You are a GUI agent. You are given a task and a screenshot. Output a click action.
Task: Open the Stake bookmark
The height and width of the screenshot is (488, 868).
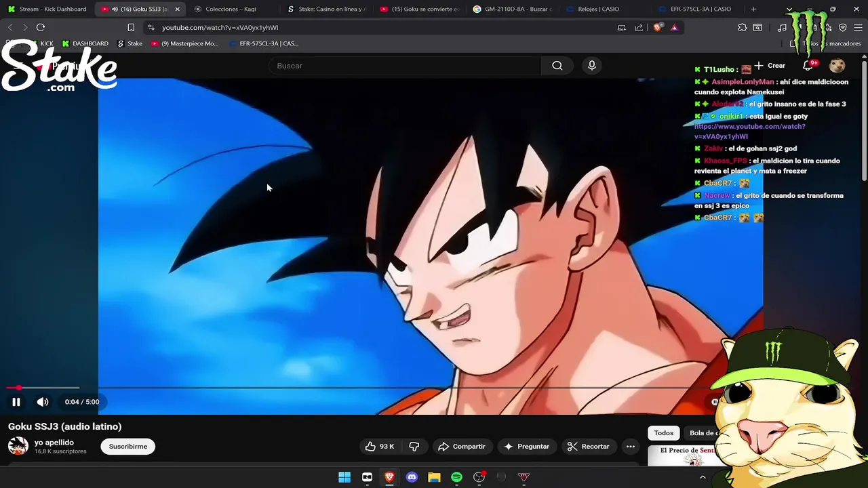point(130,43)
